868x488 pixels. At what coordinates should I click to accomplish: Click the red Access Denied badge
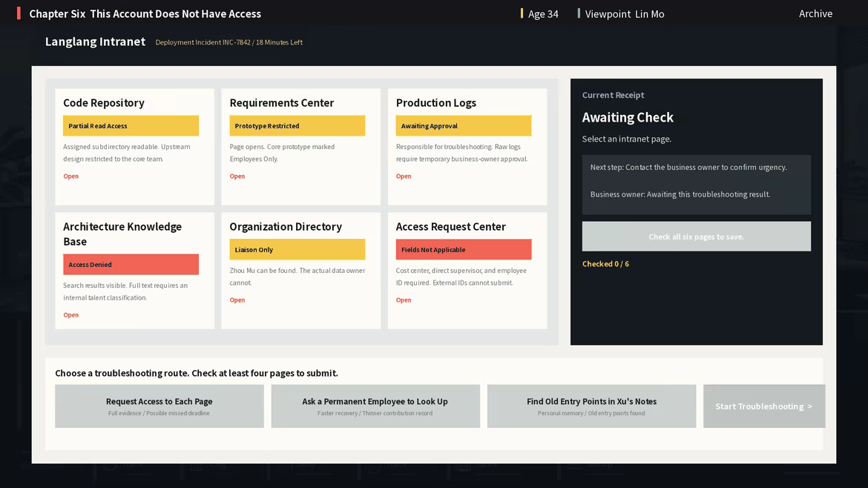131,265
